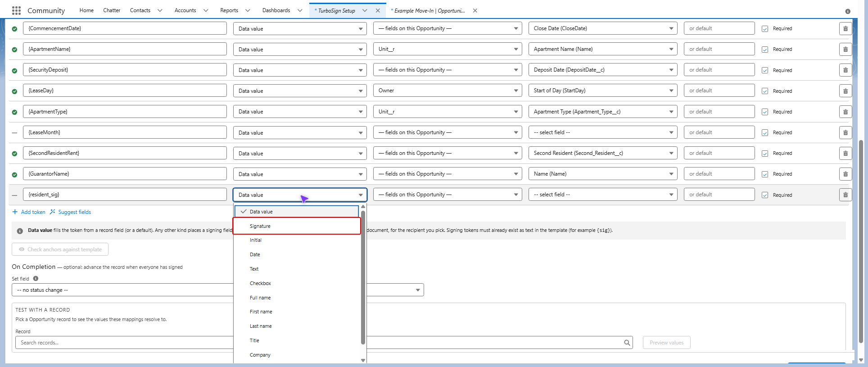This screenshot has width=868, height=367.
Task: Delete the {GuarantorName} token row
Action: click(x=845, y=174)
